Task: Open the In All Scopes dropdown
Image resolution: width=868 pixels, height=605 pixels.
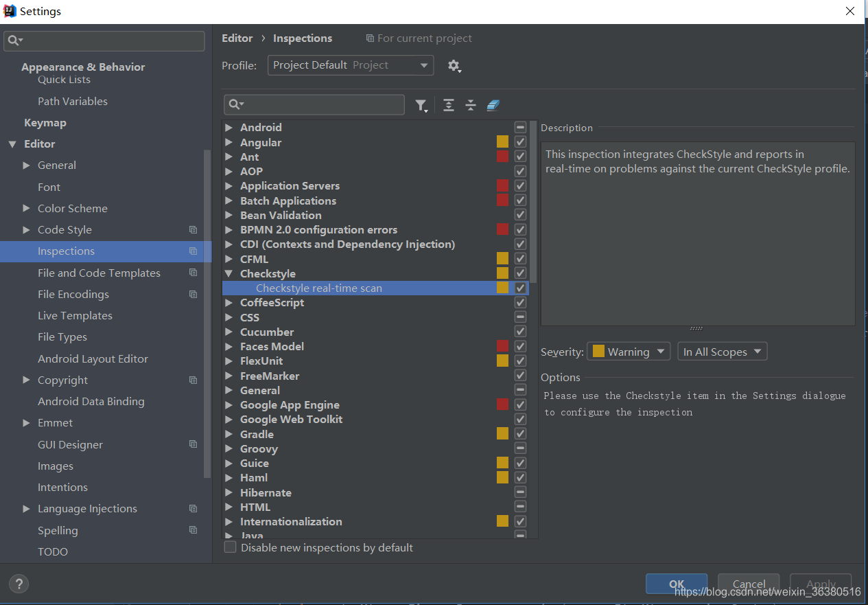Action: pyautogui.click(x=722, y=352)
